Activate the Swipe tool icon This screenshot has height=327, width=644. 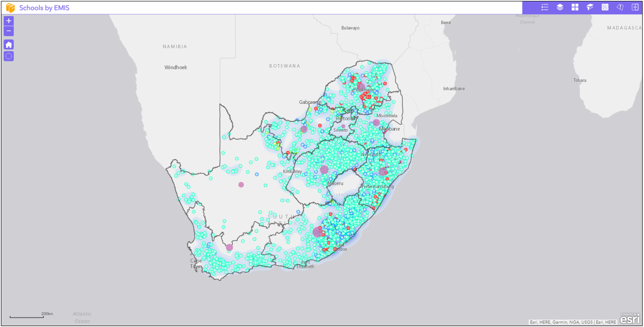tap(635, 7)
